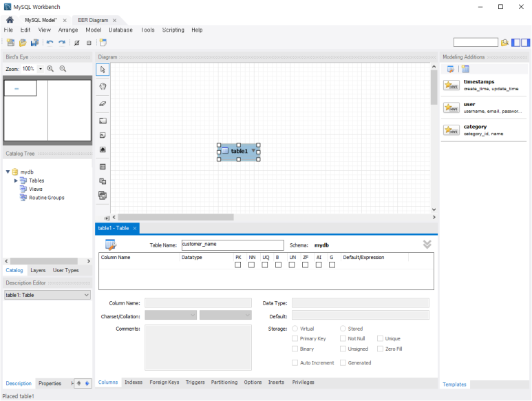This screenshot has width=532, height=401.
Task: Open the Scripting menu
Action: click(173, 30)
